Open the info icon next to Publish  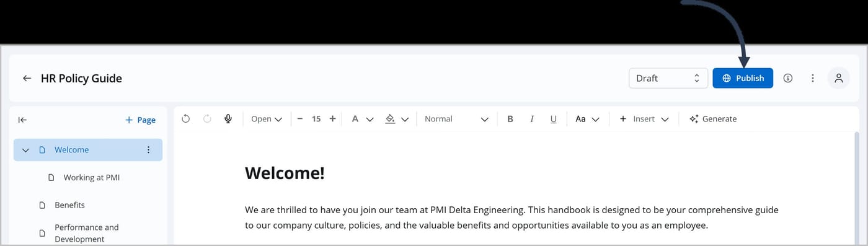click(788, 78)
